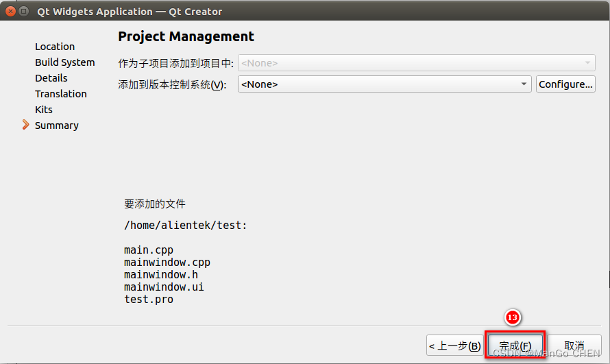This screenshot has width=610, height=364.
Task: Open the version control system dropdown
Action: coord(385,84)
